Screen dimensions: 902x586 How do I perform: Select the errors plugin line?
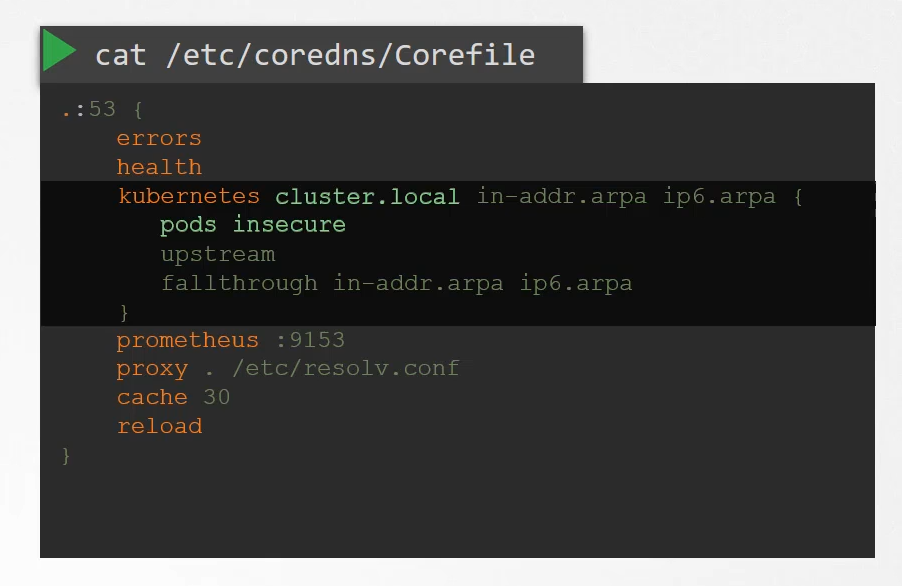[159, 139]
